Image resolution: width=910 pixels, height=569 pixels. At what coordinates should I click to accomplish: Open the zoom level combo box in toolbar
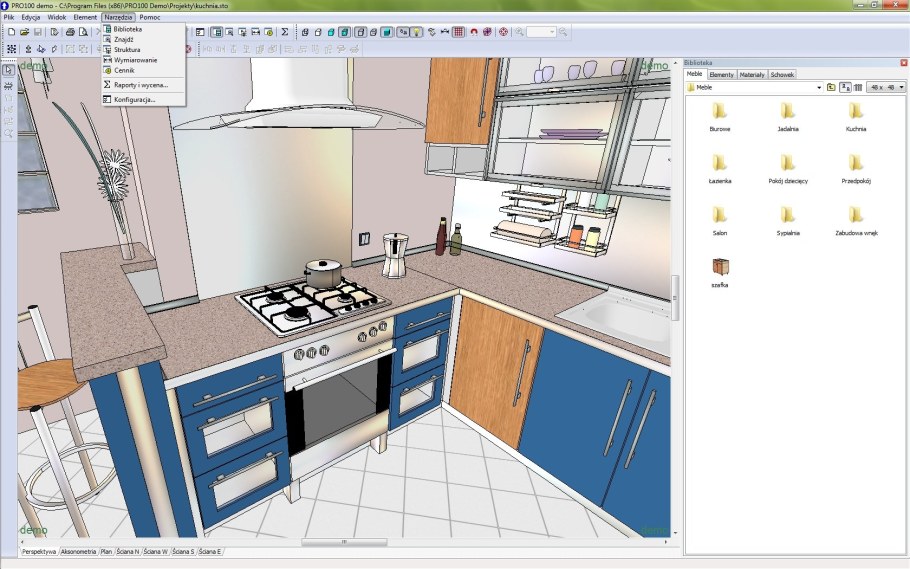click(x=541, y=32)
